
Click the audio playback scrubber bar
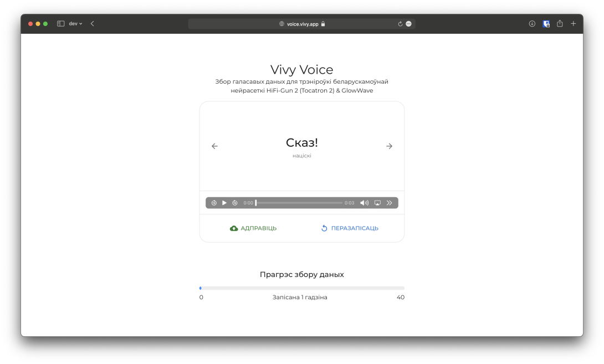point(299,203)
